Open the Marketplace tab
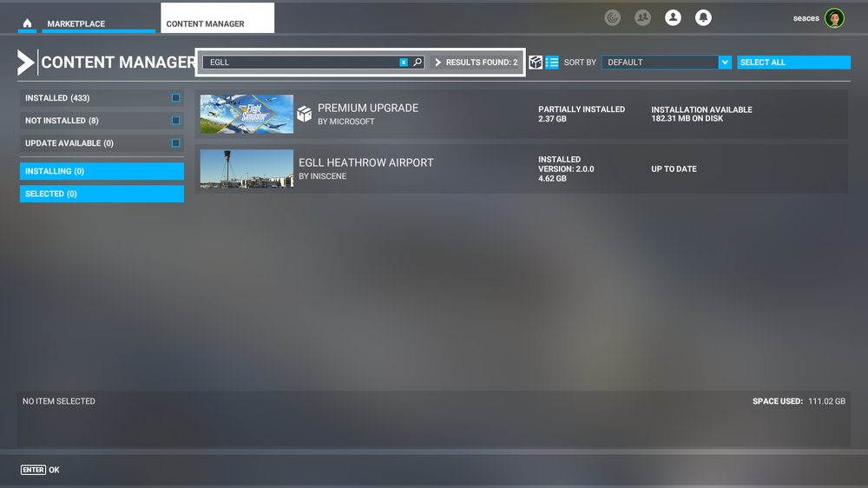The image size is (868, 488). click(x=99, y=23)
